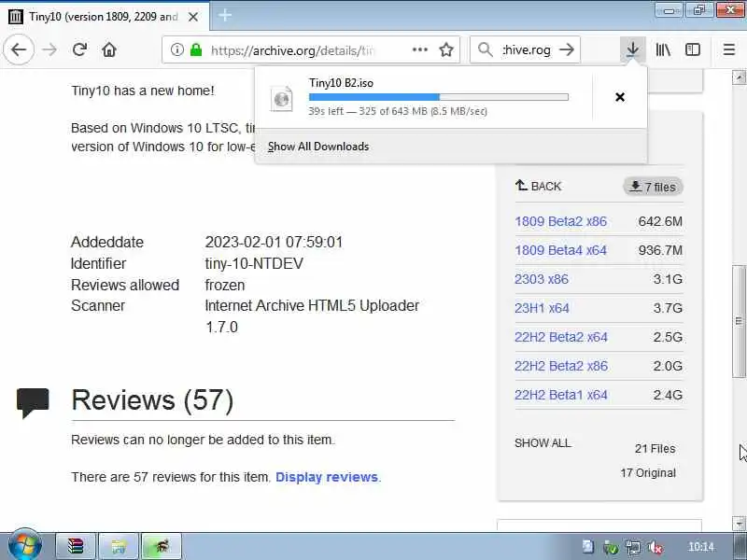Go back to the previous page
The image size is (747, 560).
pos(19,49)
